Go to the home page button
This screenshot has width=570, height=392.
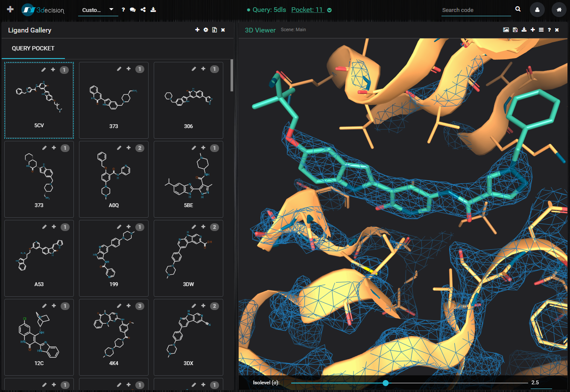(559, 9)
